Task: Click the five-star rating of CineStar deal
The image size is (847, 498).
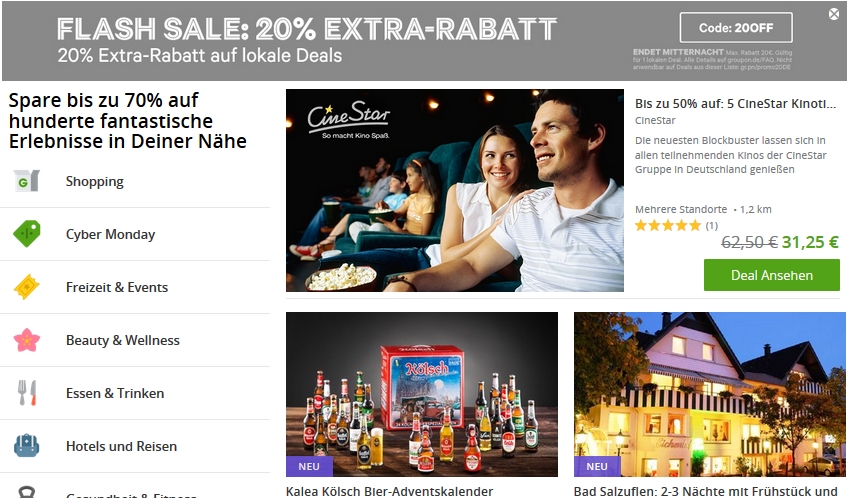Action: [668, 226]
